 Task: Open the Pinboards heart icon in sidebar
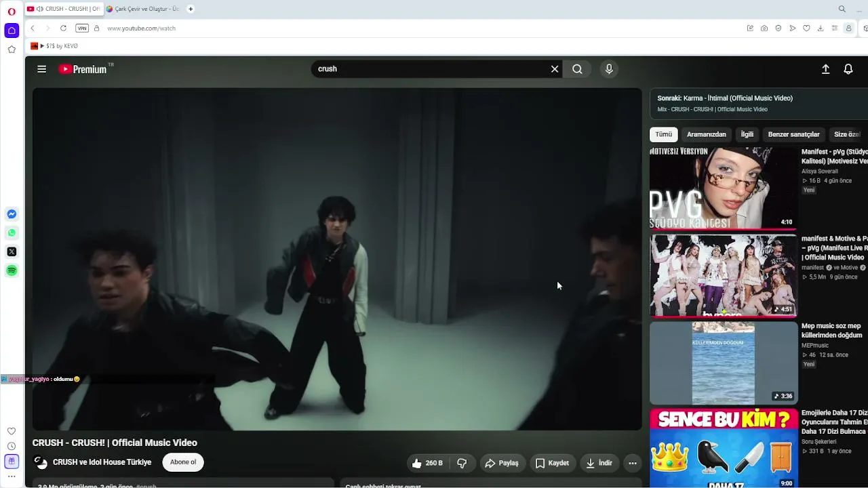tap(12, 431)
